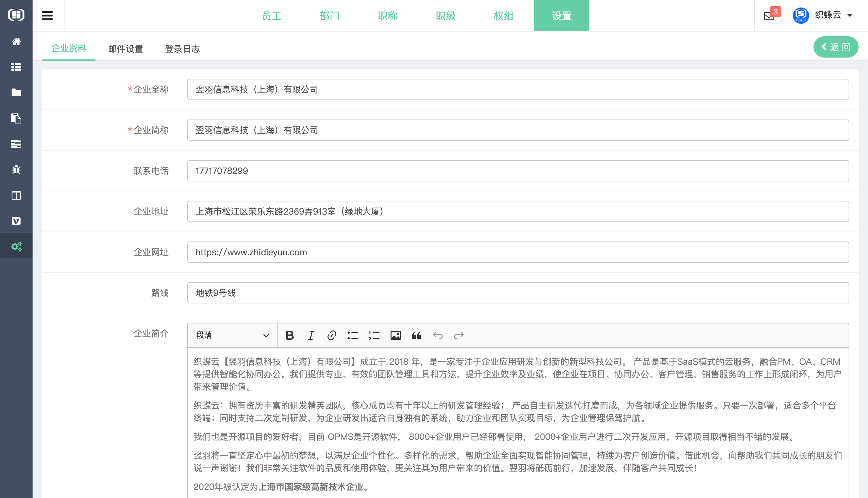868x498 pixels.
Task: Undo last edit in editor
Action: 437,335
